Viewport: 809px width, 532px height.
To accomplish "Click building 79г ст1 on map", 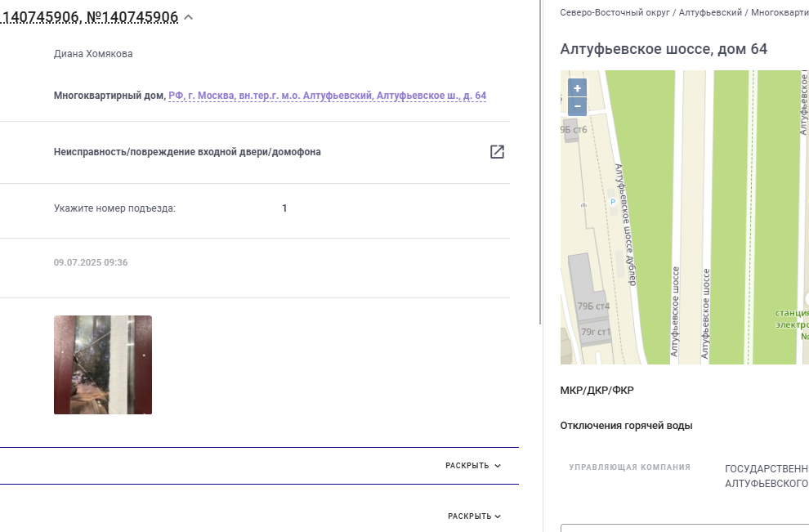I will point(595,333).
